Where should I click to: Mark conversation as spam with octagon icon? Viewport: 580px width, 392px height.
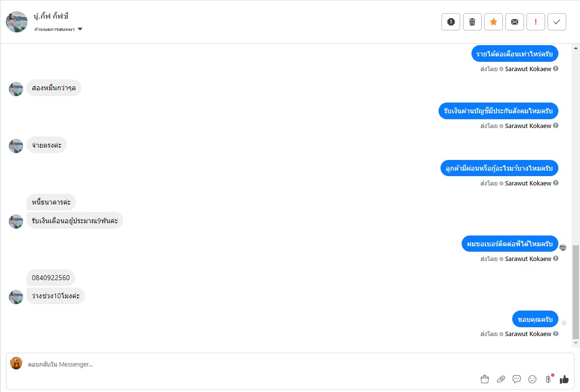click(451, 22)
